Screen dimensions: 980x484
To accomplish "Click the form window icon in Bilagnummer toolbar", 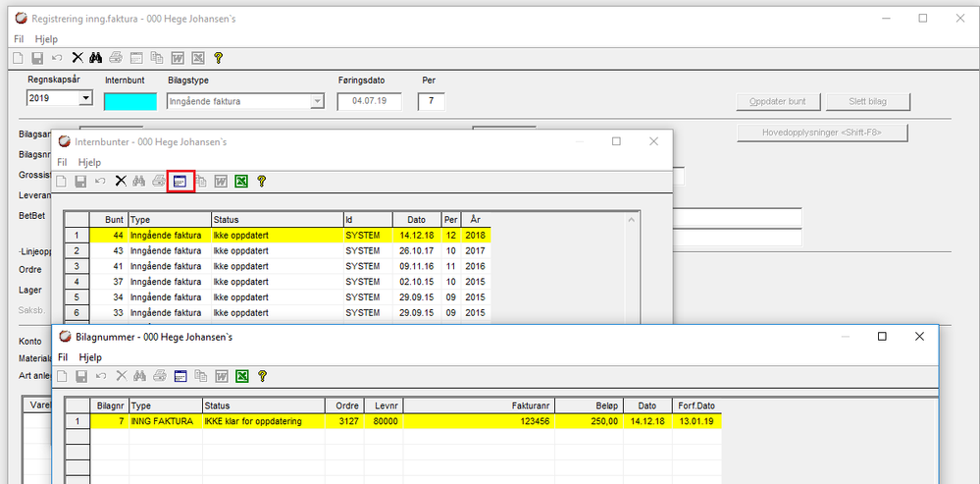I will [x=180, y=375].
